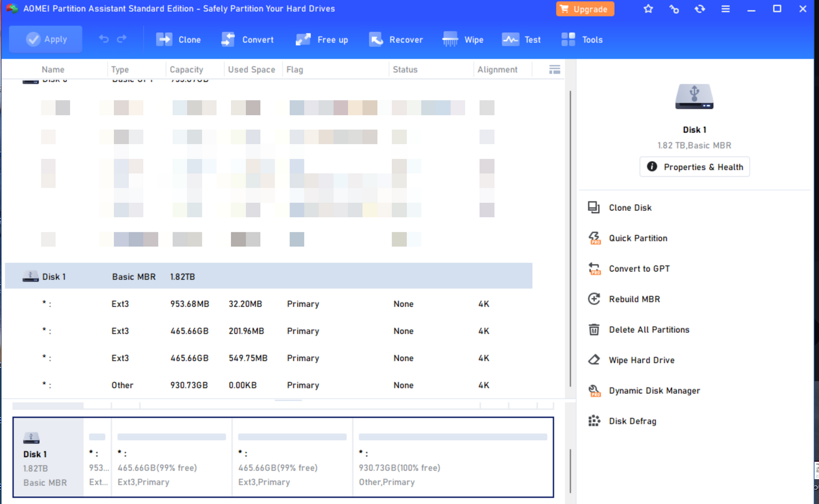Click the Disk Defrag icon
819x504 pixels.
[594, 421]
